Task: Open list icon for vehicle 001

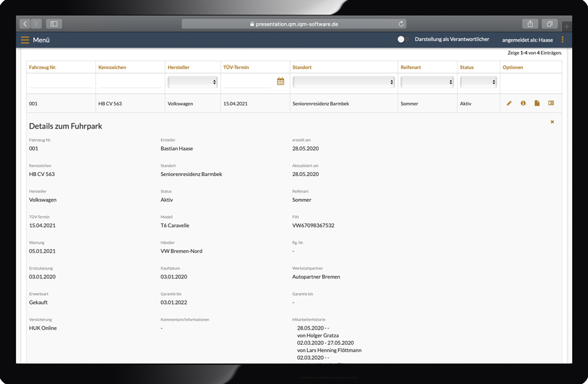Action: [x=551, y=103]
